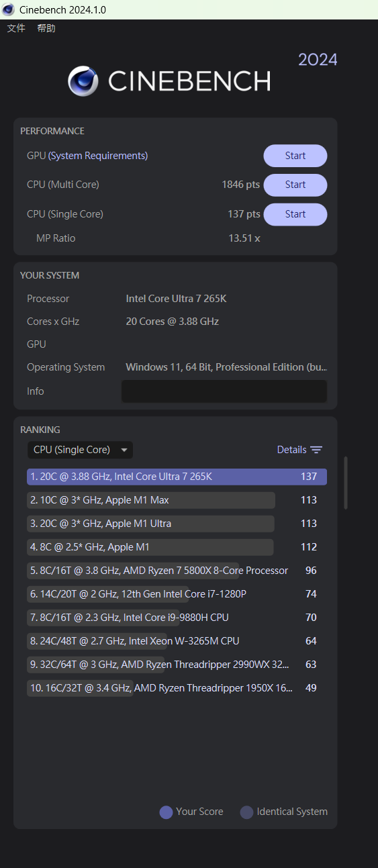Open the 文件 menu
Viewport: 378px width, 868px height.
tap(16, 28)
